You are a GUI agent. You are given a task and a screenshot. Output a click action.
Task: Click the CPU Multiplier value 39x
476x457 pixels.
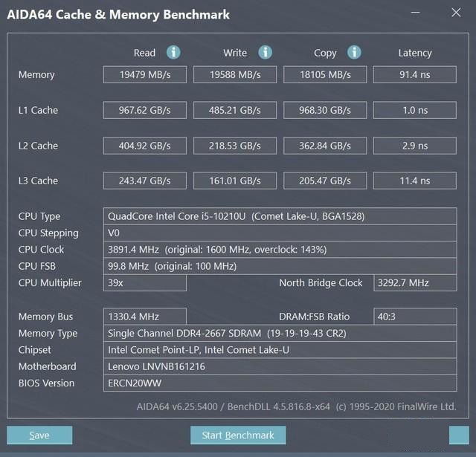tap(145, 283)
